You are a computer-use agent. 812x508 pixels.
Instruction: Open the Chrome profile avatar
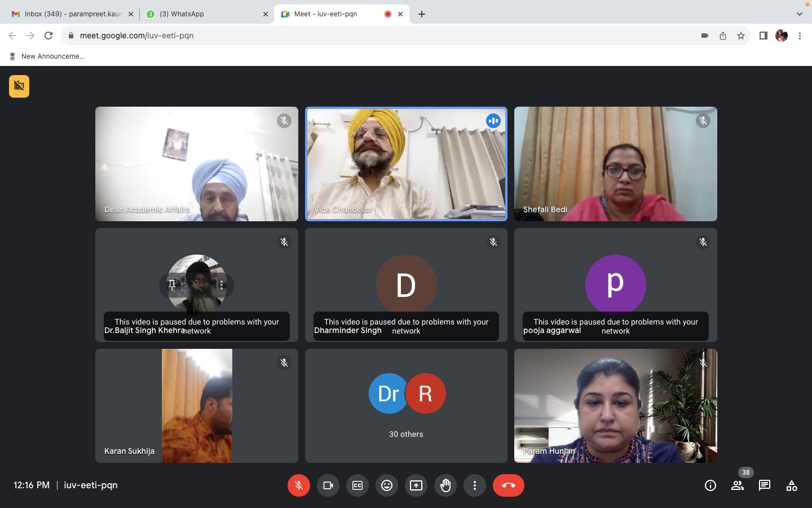[x=782, y=36]
